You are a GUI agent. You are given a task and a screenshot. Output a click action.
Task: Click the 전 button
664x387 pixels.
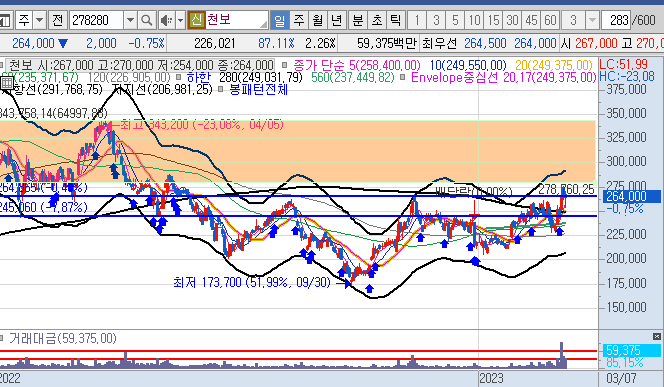click(x=58, y=20)
